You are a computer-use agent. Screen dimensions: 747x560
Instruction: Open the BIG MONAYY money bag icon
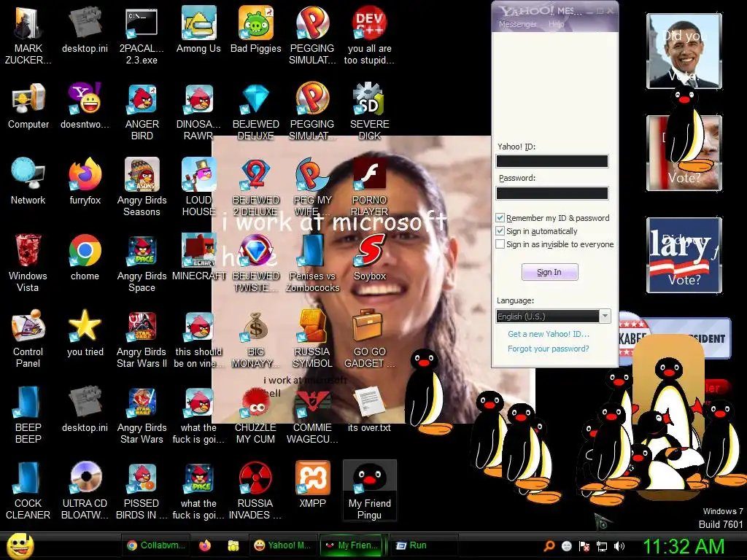256,338
